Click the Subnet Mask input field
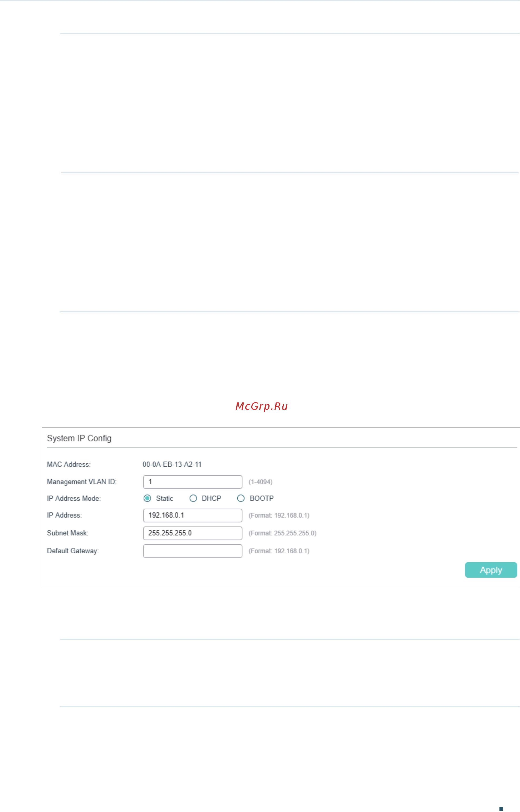 pyautogui.click(x=193, y=533)
